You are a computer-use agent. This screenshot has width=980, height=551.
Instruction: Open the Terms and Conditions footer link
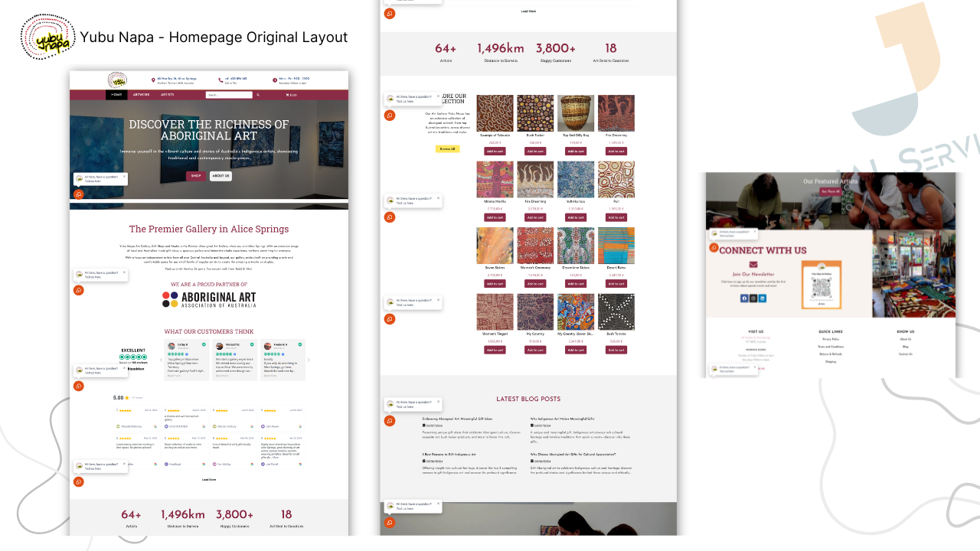tap(831, 347)
